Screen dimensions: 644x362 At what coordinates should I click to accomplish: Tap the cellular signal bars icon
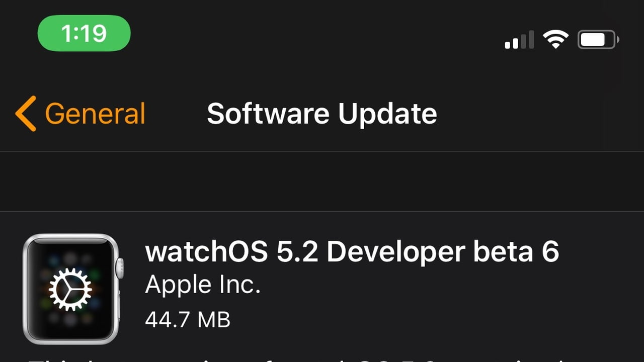tap(519, 40)
